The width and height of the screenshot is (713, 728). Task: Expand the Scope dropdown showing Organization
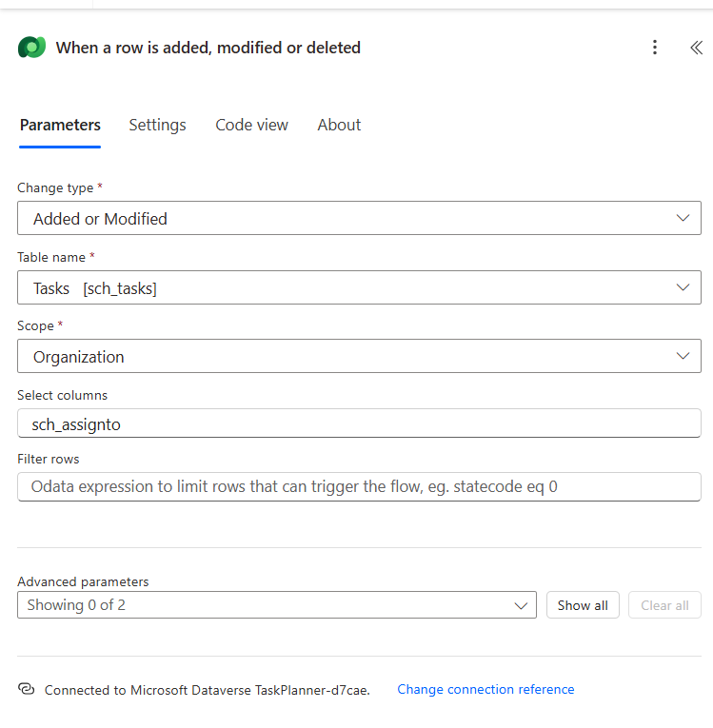coord(359,357)
